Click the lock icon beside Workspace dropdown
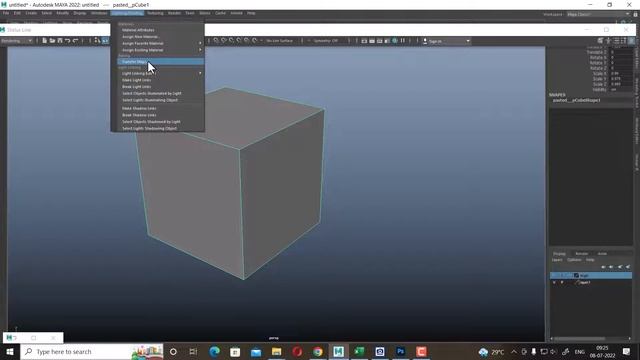 point(636,14)
